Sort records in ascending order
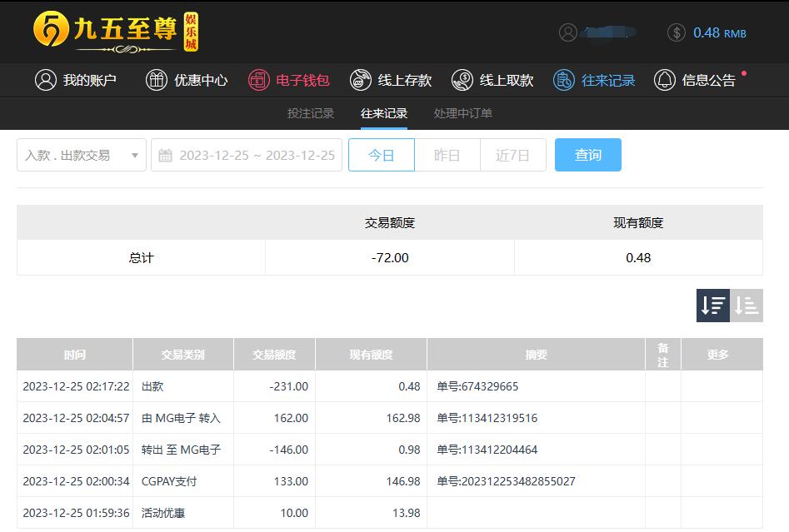Viewport: 789px width, 532px height. [x=747, y=306]
